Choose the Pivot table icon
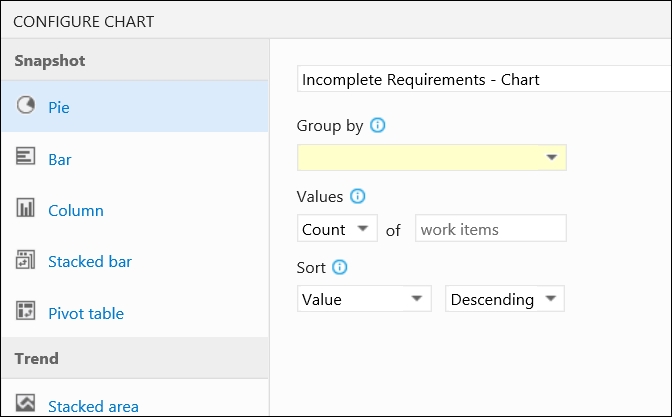This screenshot has width=672, height=417. click(26, 311)
